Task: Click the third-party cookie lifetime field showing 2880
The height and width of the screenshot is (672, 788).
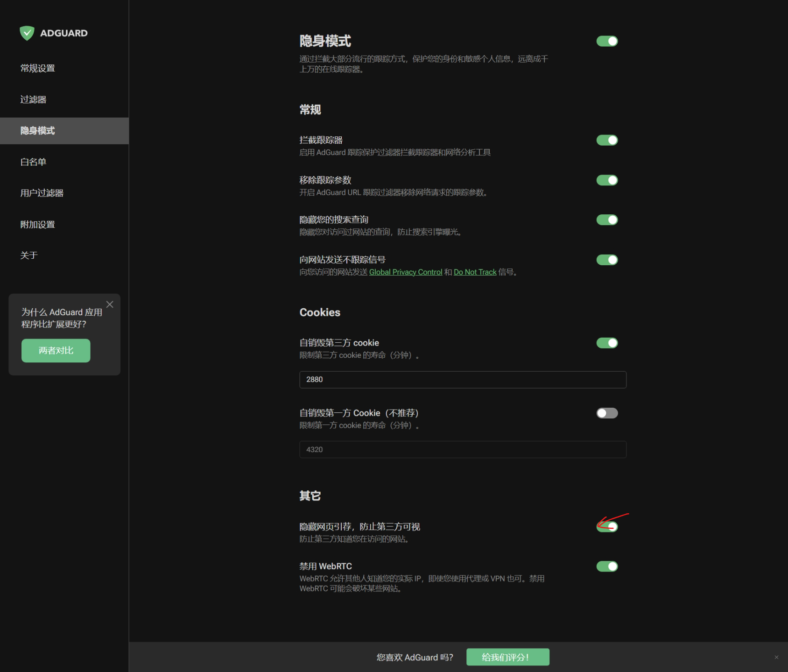Action: pos(463,380)
